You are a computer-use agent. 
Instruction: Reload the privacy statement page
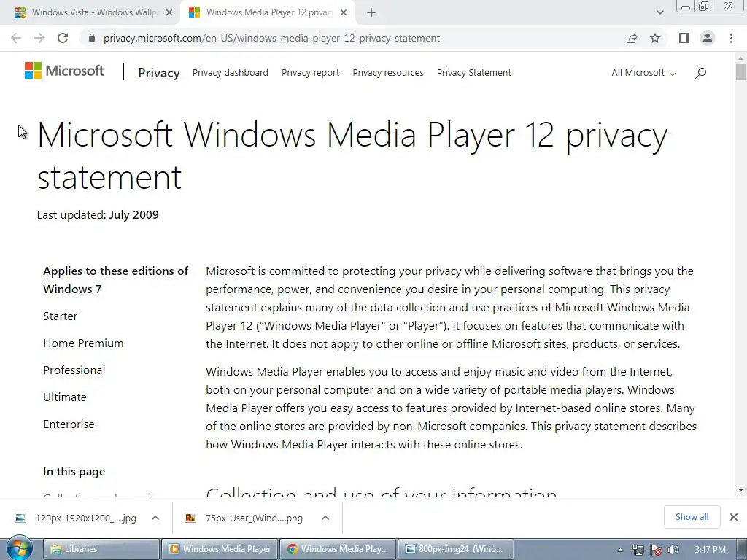63,38
